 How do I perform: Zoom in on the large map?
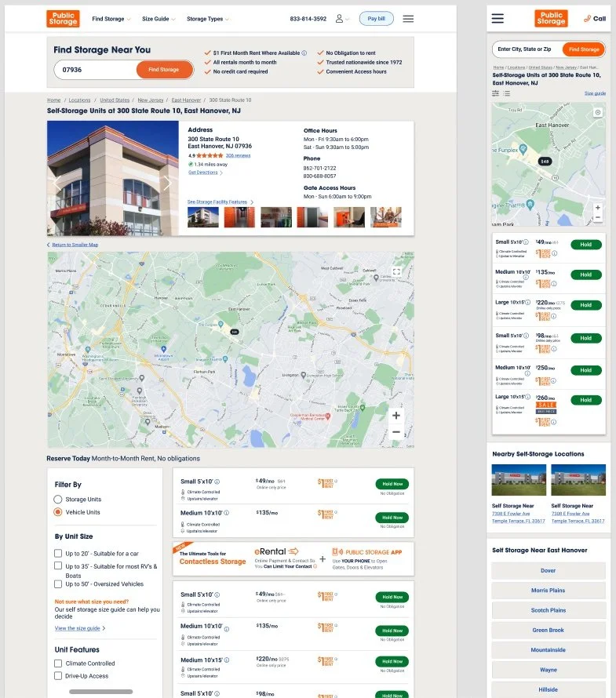[396, 416]
